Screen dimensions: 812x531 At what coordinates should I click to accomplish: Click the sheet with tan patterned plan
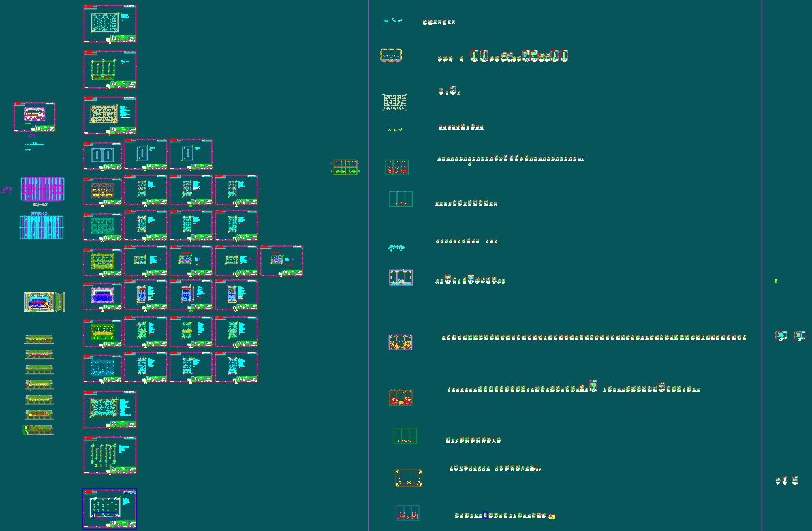tap(110, 115)
